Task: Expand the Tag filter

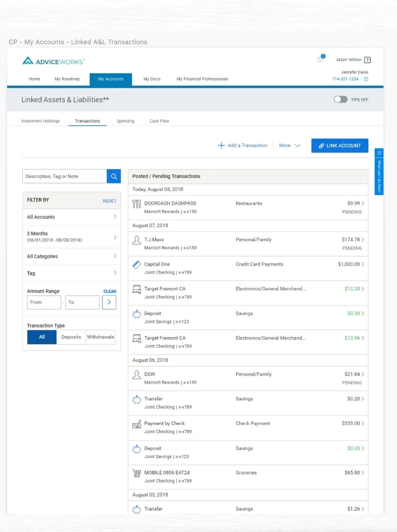Action: coord(72,273)
